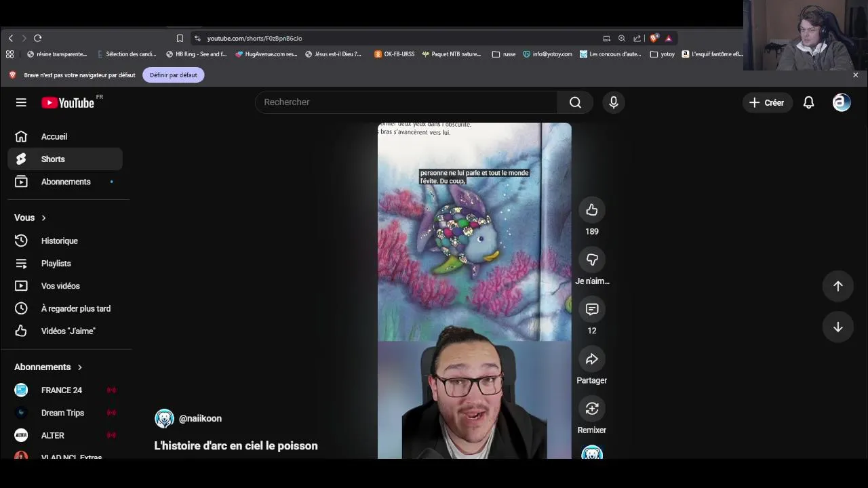Go back using the browser back arrow
The width and height of the screenshot is (868, 488).
(10, 39)
